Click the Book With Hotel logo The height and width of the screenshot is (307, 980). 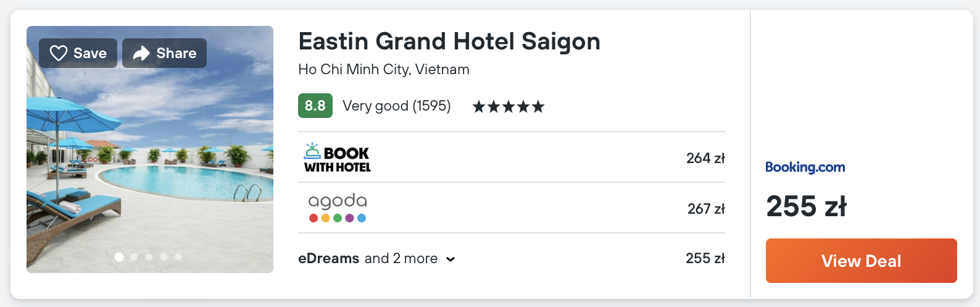[337, 158]
